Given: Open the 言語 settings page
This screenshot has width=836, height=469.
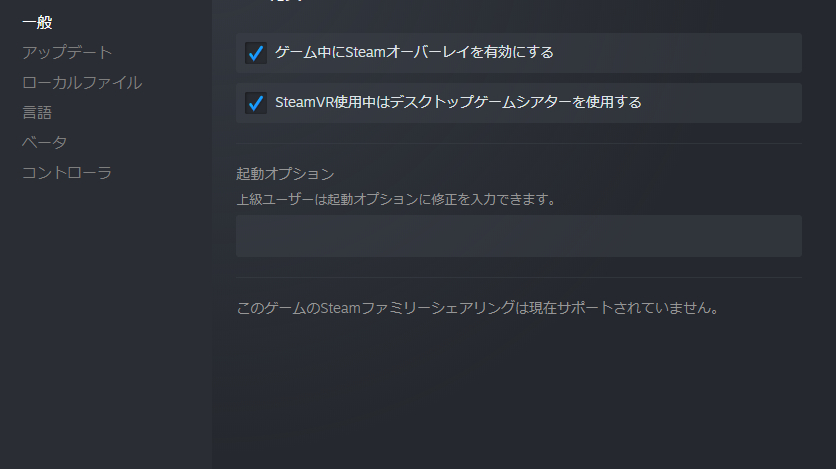Looking at the screenshot, I should 37,112.
